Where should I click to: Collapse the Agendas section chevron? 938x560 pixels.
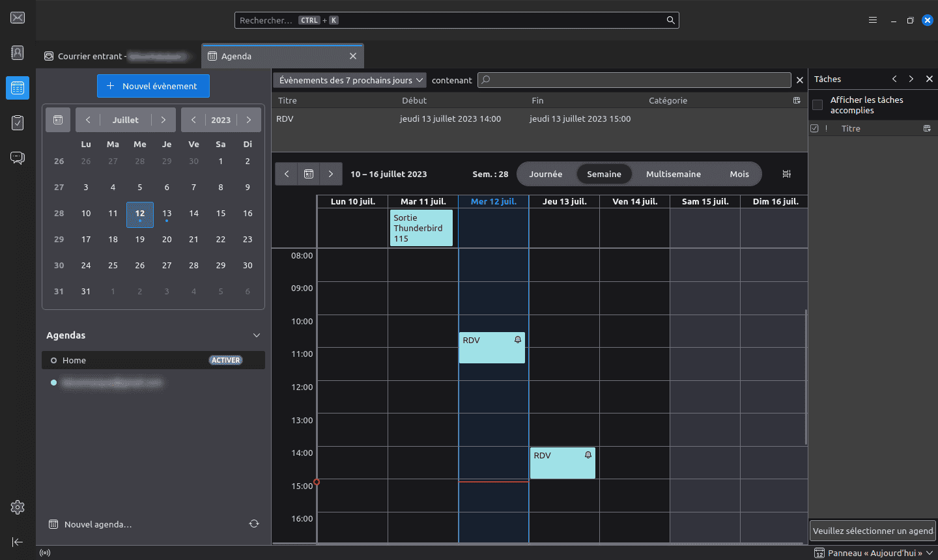(x=257, y=335)
